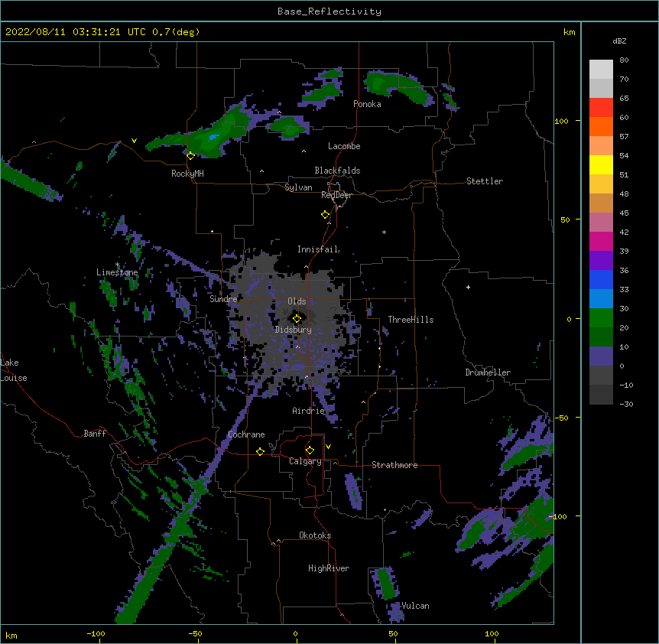Click the Lacombe city label
This screenshot has height=644, width=659.
[344, 146]
